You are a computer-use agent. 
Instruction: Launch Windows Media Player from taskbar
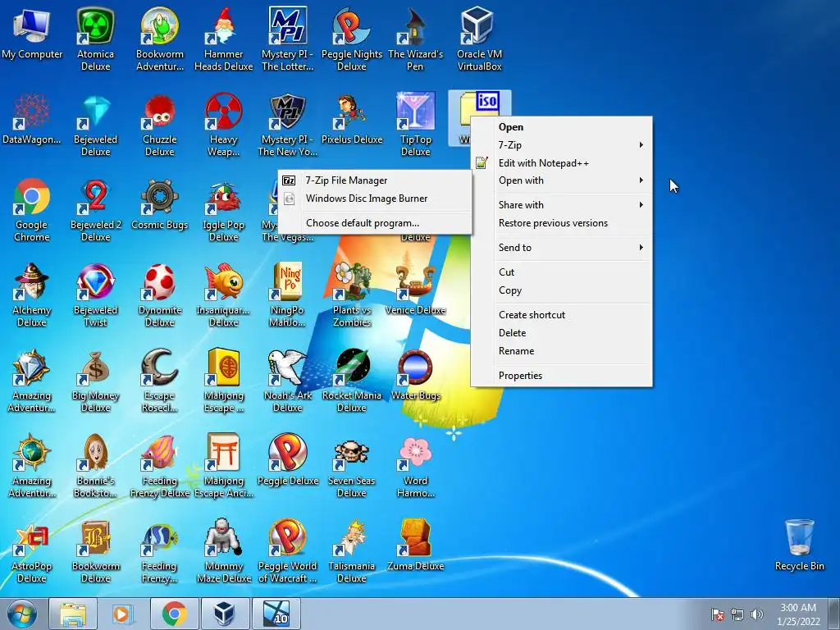(x=123, y=614)
